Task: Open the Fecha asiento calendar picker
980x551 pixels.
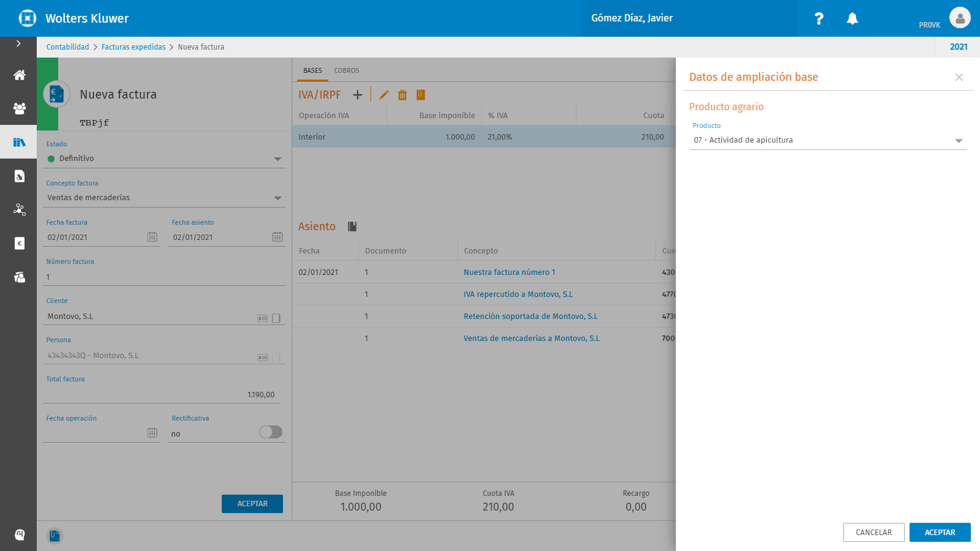Action: [x=277, y=237]
